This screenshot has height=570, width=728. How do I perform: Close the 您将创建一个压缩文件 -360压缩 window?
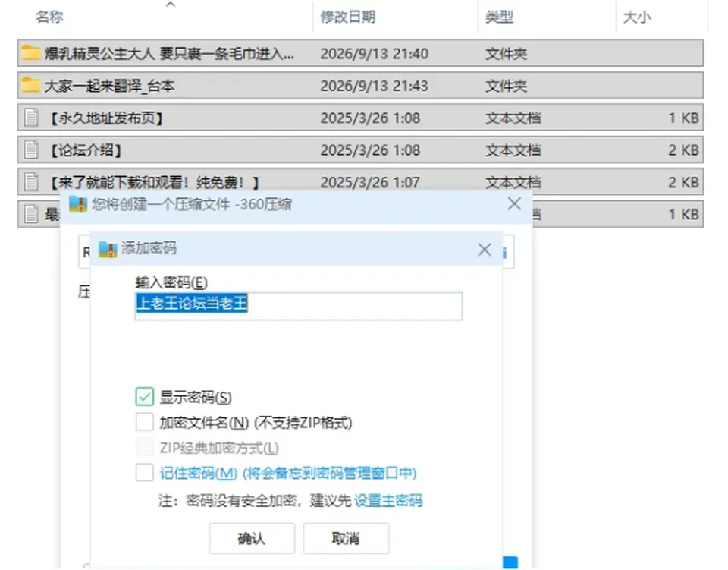tap(514, 204)
